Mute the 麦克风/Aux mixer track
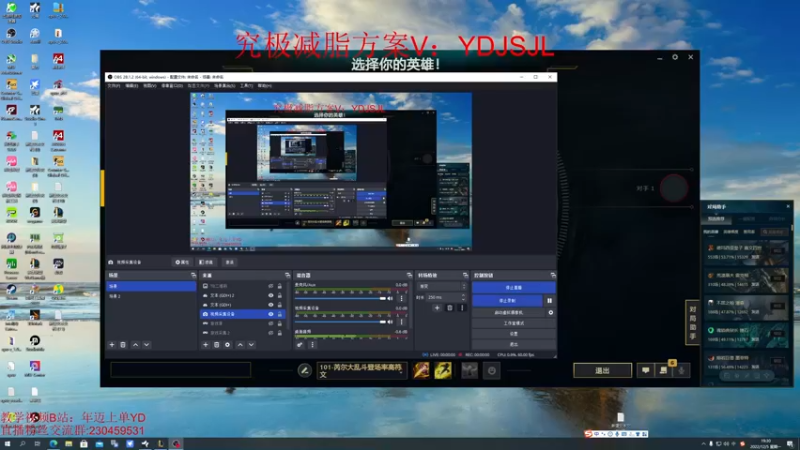Screen dimensions: 800x450 (390, 298)
